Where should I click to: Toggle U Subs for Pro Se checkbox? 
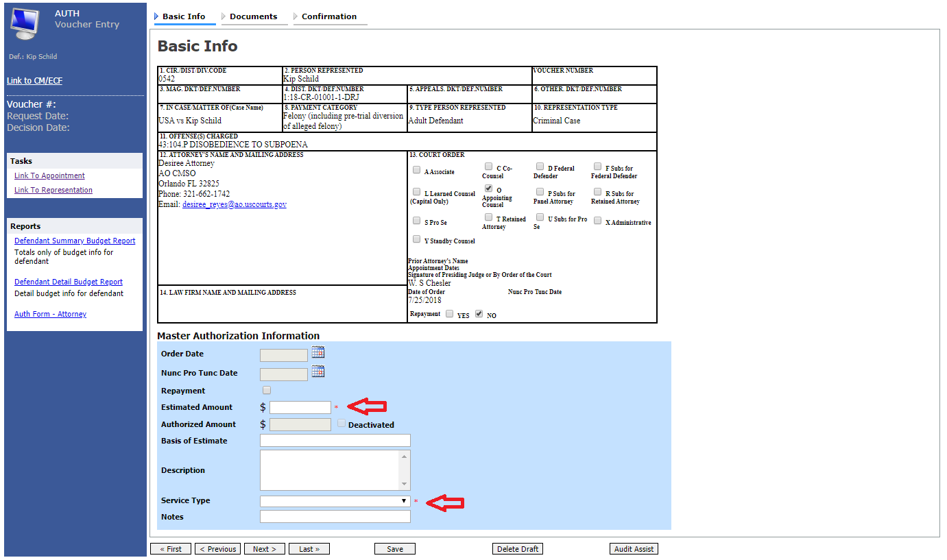point(540,217)
